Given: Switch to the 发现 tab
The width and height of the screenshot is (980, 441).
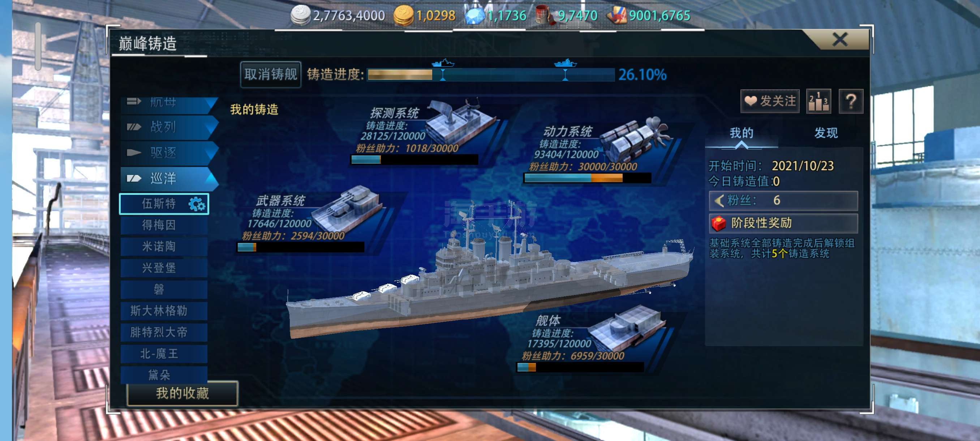Looking at the screenshot, I should coord(826,133).
